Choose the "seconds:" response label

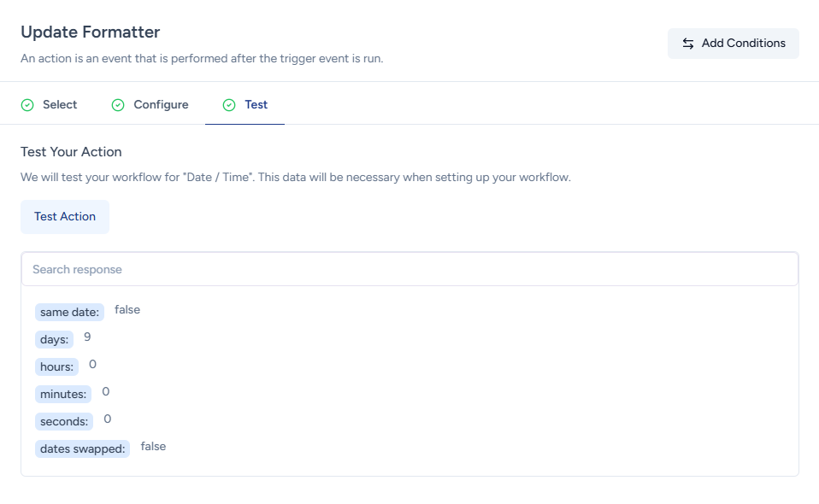click(64, 422)
